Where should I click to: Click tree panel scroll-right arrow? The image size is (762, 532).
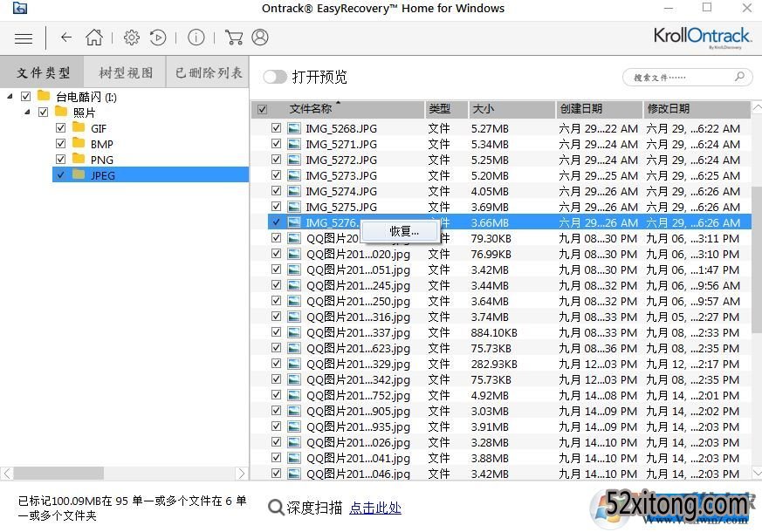(242, 474)
